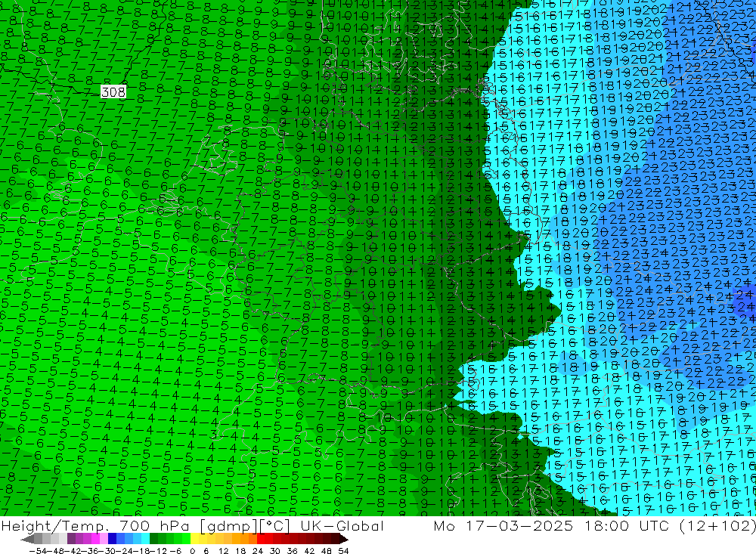Click the dark maroon right arrow of scale
Image resolution: width=756 pixels, height=554 pixels.
point(343,539)
